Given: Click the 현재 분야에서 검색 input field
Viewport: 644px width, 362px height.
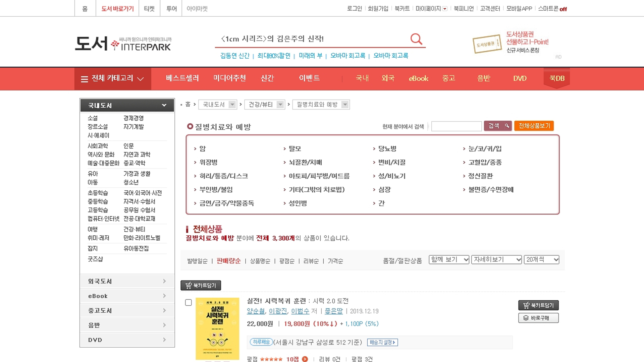Looking at the screenshot, I should (456, 126).
